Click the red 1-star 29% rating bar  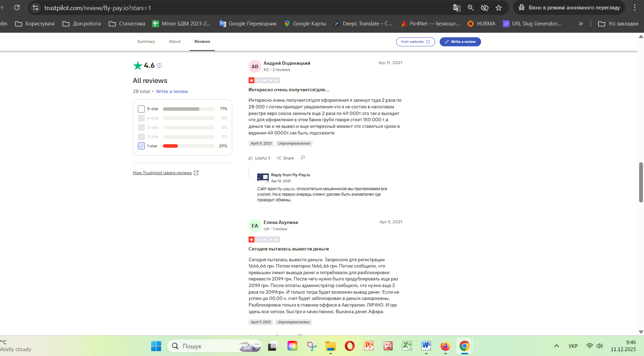pos(188,146)
